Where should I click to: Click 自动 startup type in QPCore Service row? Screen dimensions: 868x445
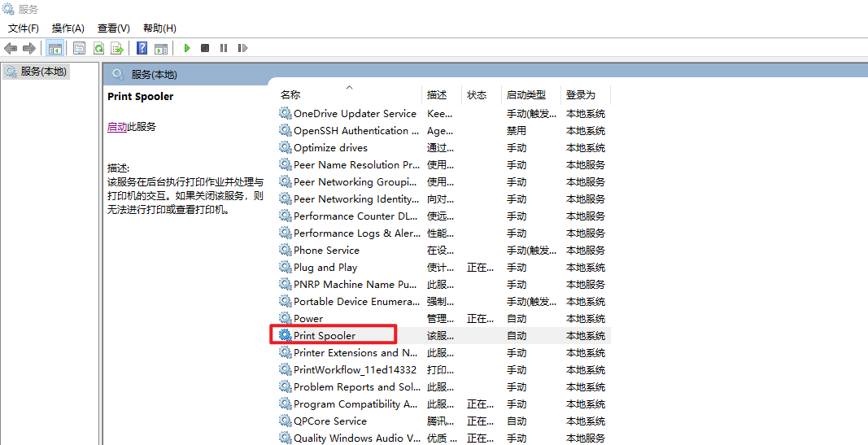click(517, 421)
